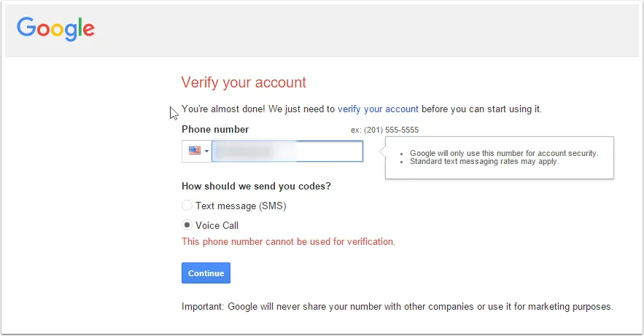This screenshot has height=336, width=644.
Task: Select the Text message (SMS) radio button
Action: (187, 205)
